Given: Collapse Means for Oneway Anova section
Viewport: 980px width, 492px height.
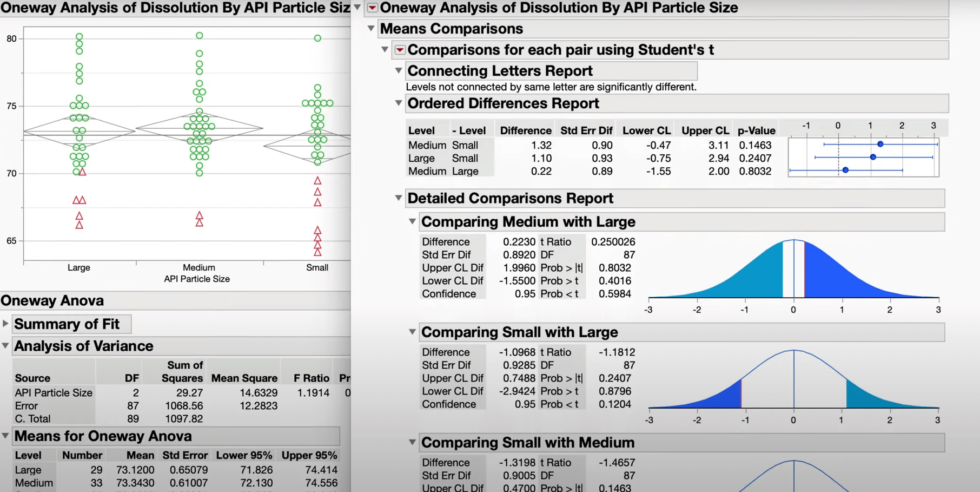Looking at the screenshot, I should pos(5,436).
